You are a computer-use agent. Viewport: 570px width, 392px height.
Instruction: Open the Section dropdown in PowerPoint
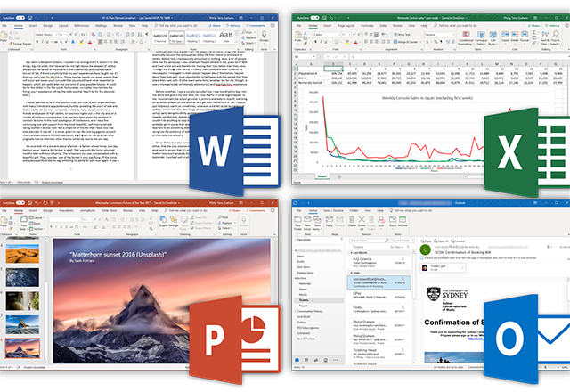click(x=36, y=229)
